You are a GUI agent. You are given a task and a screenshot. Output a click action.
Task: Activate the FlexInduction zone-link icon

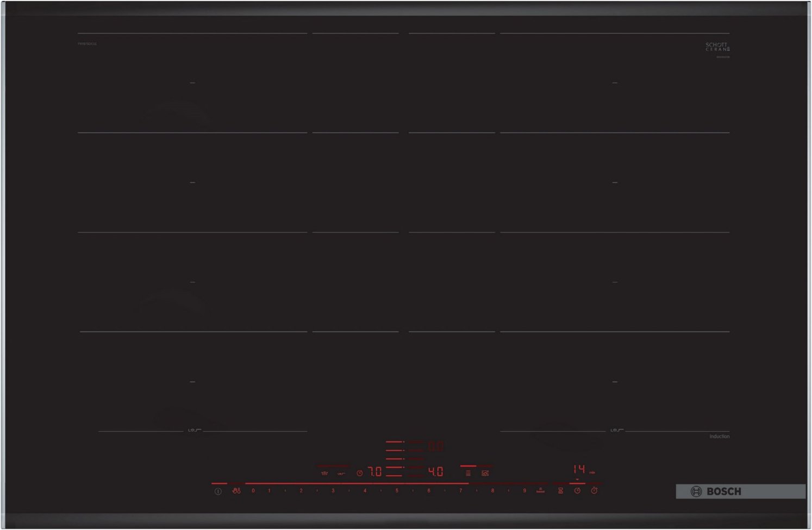[x=468, y=474]
